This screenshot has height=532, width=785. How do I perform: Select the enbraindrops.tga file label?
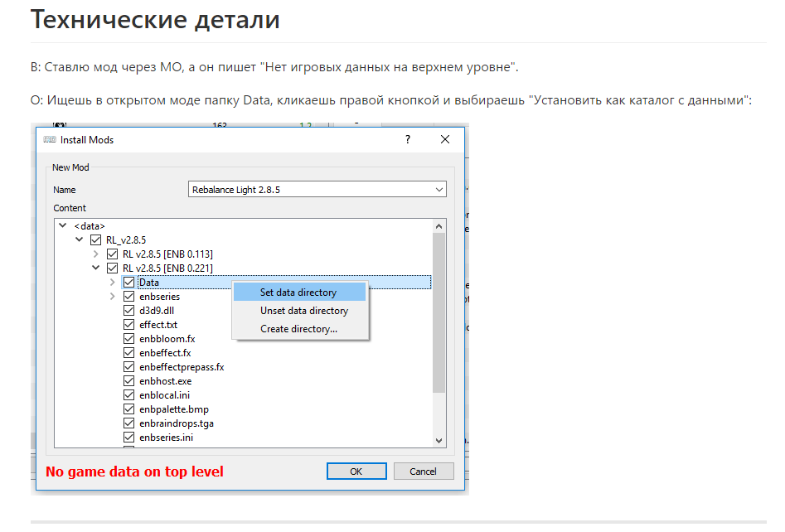click(177, 423)
